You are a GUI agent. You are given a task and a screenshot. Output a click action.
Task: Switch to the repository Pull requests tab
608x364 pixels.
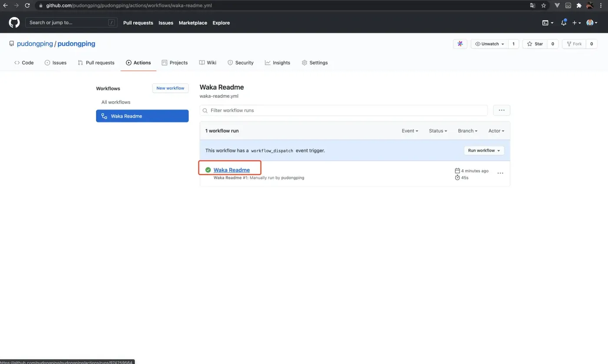coord(96,63)
